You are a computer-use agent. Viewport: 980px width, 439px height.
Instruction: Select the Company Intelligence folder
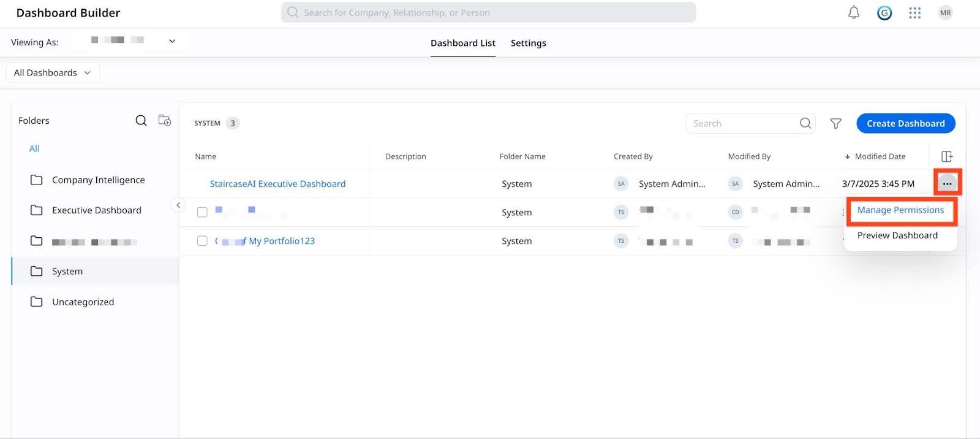[x=99, y=180]
